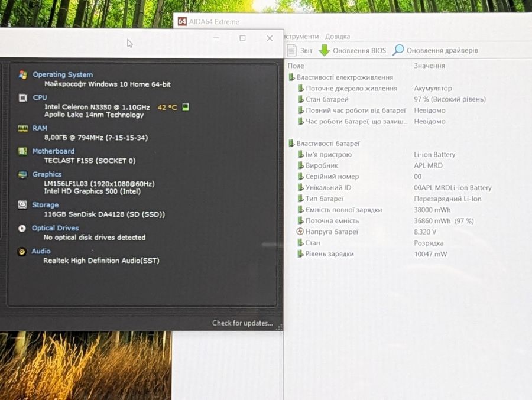Open the Storage section link
The width and height of the screenshot is (532, 400).
pos(45,205)
